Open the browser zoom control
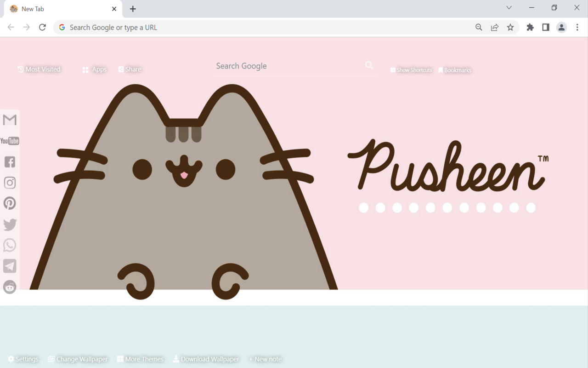The image size is (588, 368). tap(479, 27)
